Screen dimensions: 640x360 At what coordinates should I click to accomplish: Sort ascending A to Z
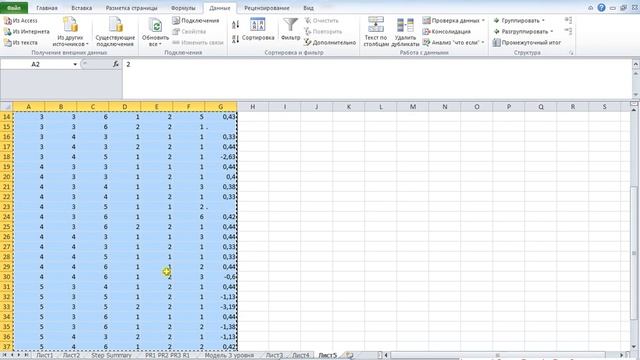[236, 24]
